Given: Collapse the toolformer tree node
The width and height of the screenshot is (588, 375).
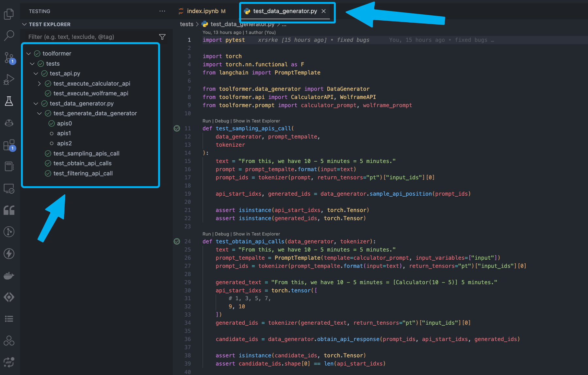Looking at the screenshot, I should [29, 54].
